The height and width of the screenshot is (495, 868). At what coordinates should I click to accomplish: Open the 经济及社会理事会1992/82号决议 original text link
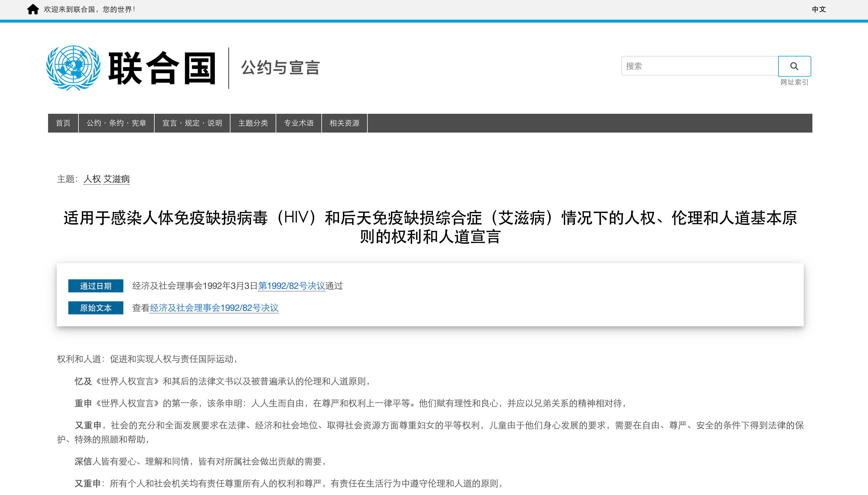click(214, 308)
